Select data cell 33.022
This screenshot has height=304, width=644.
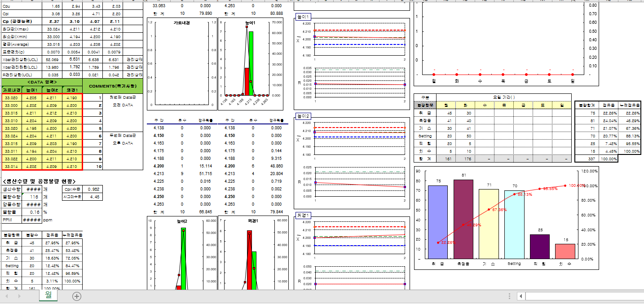(x=11, y=159)
